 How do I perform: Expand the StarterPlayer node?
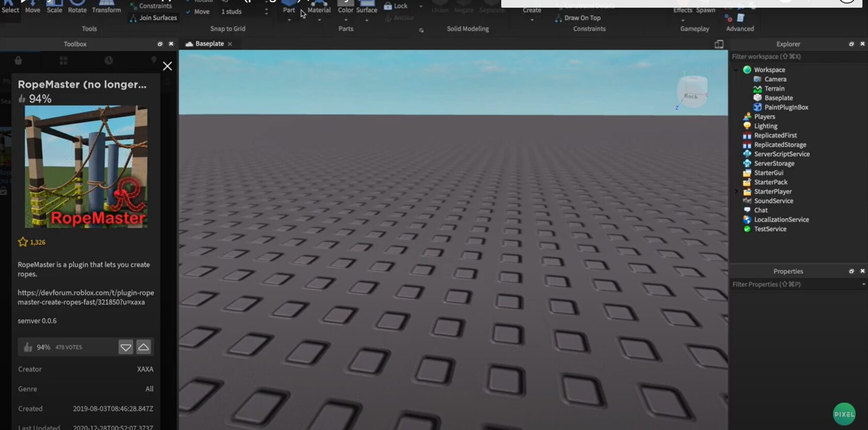pos(736,191)
